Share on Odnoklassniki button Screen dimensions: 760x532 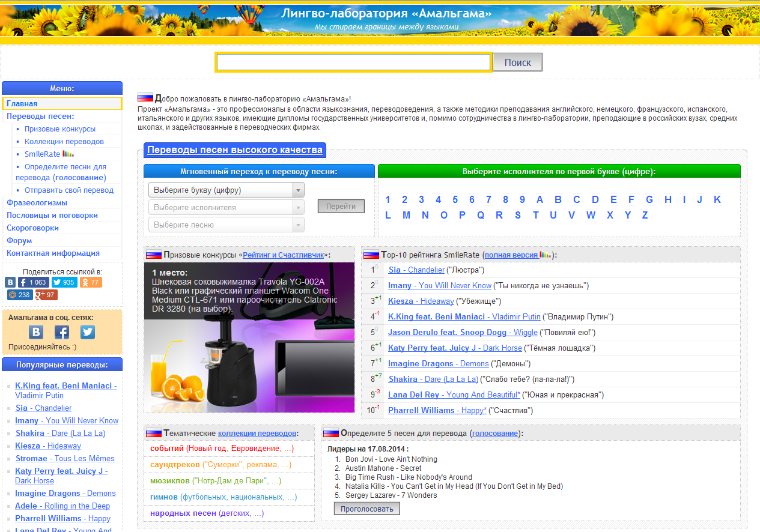pyautogui.click(x=91, y=282)
